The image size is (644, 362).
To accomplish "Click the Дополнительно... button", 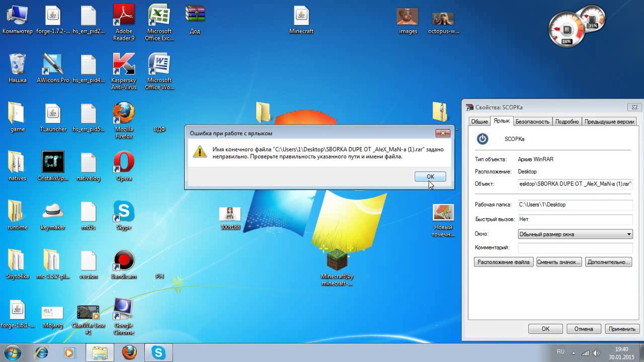I will (x=608, y=262).
